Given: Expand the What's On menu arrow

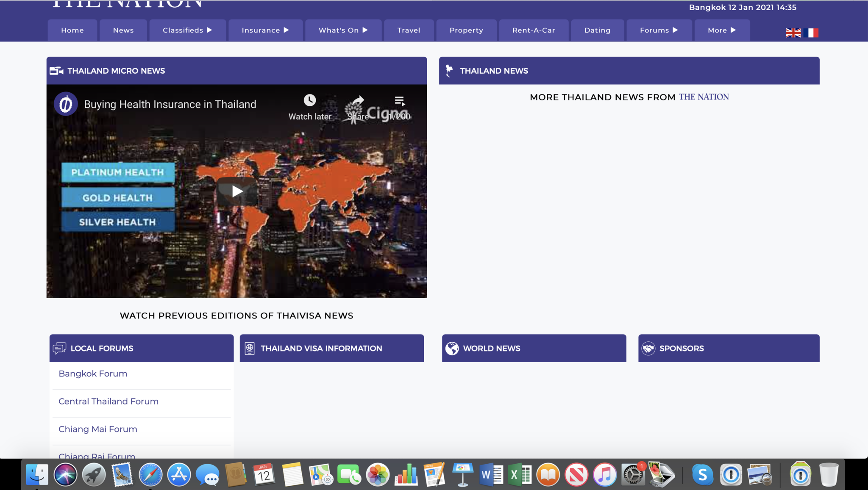Looking at the screenshot, I should click(365, 30).
